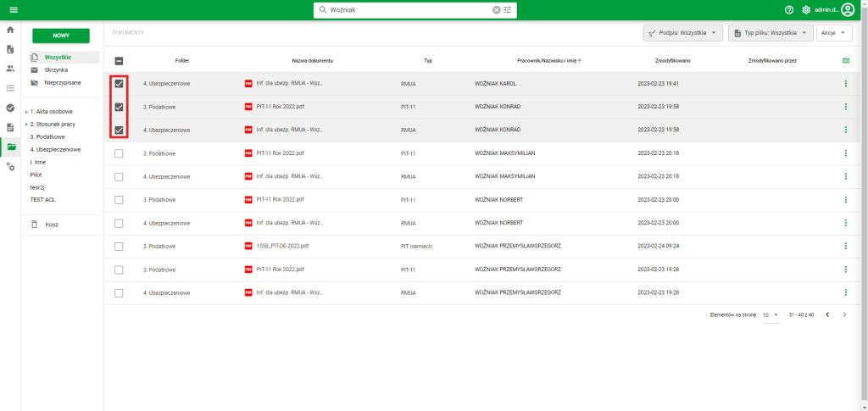Uncheck the WOŹNIAK KAROL row checkbox
Viewport: 868px width, 411px height.
(119, 84)
